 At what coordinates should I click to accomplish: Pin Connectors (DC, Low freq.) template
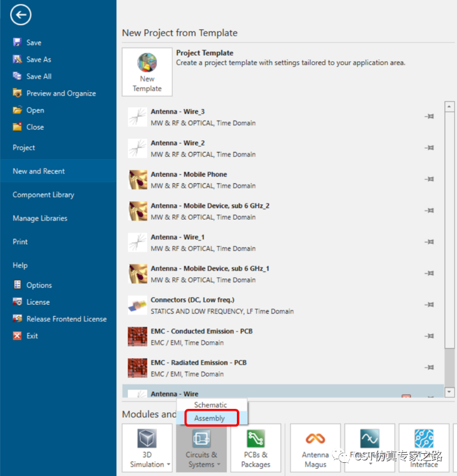[429, 305]
